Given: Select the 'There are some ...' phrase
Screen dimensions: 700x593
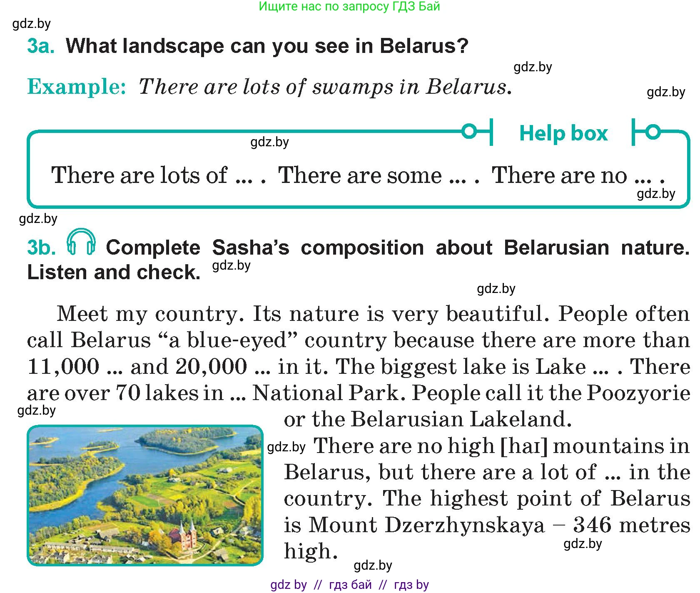Looking at the screenshot, I should [379, 175].
